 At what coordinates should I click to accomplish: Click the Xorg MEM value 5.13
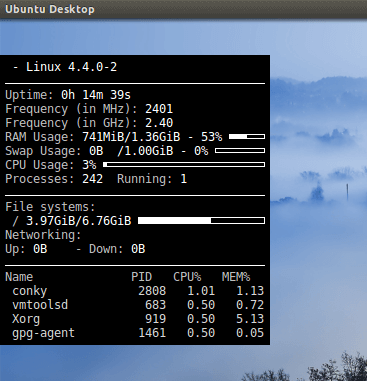[250, 319]
